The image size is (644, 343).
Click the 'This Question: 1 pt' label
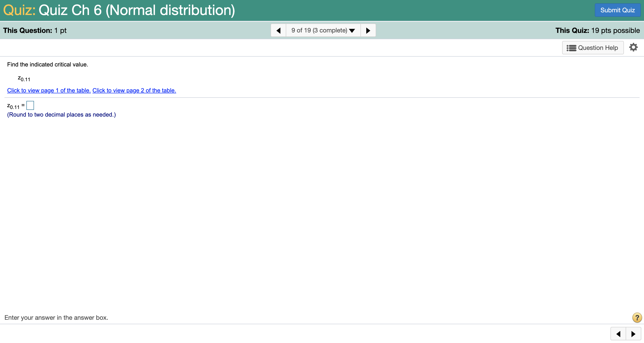pos(35,30)
